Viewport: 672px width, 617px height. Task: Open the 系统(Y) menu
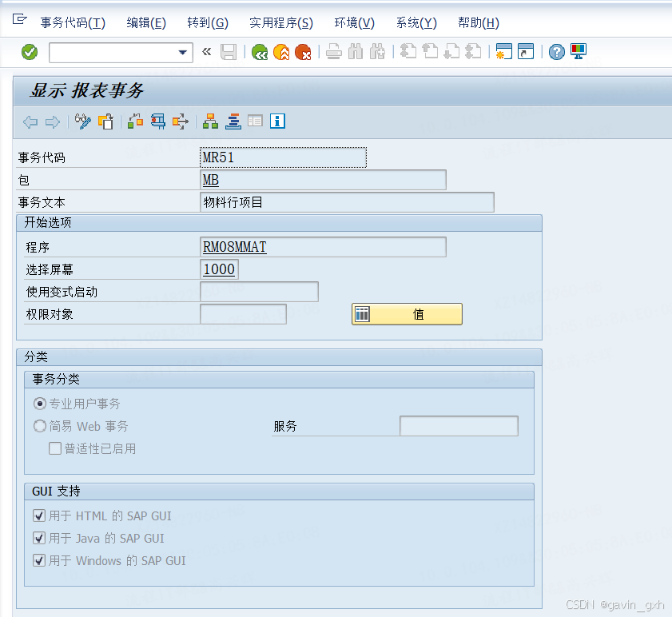(x=416, y=22)
